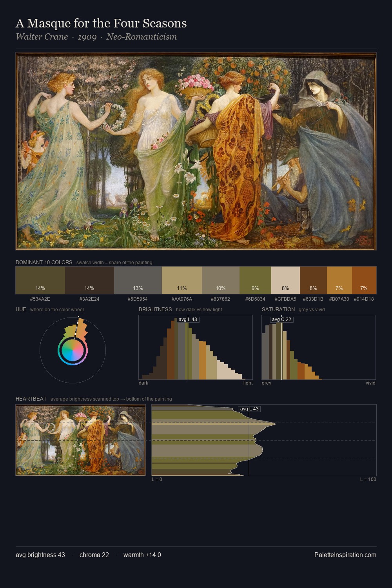Click 'swatch width = share of the painting' caption
The height and width of the screenshot is (588, 392).
(x=114, y=263)
